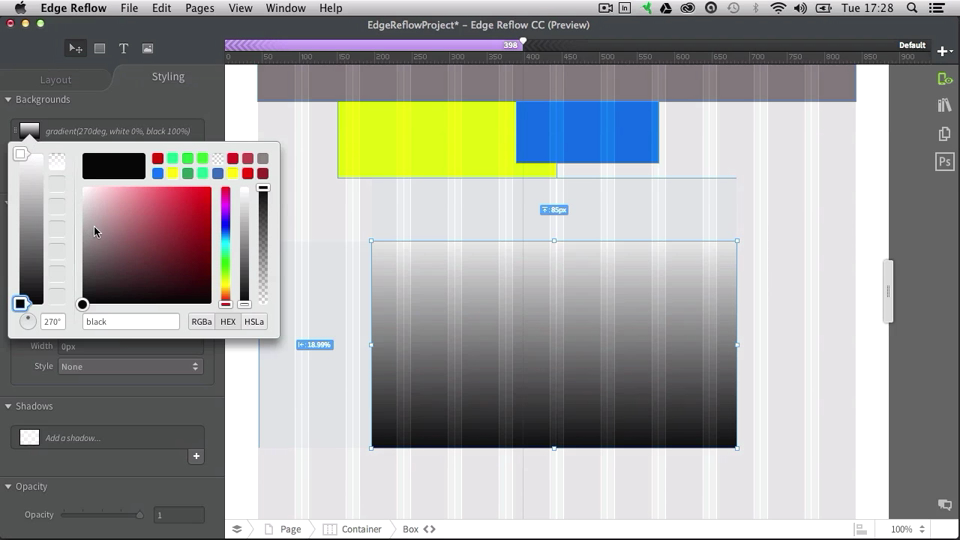Screen dimensions: 960x540
Task: Open the Help menu
Action: click(x=331, y=8)
